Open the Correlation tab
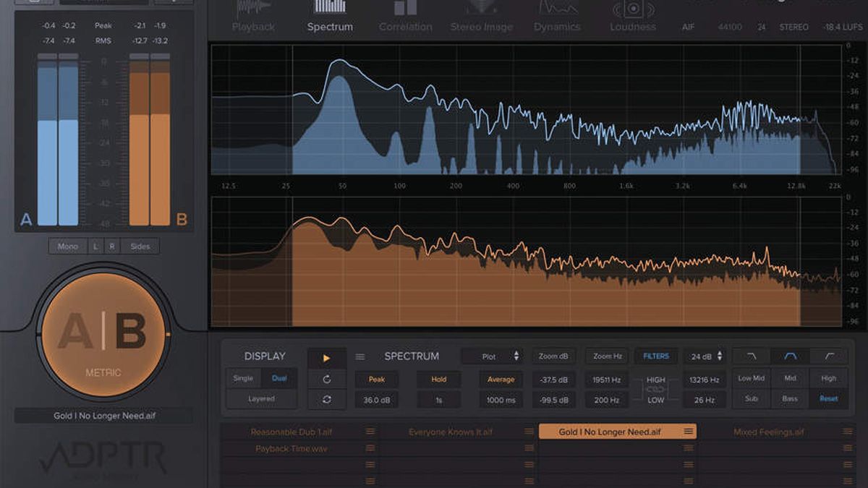Viewport: 868px width, 488px height. [x=405, y=18]
